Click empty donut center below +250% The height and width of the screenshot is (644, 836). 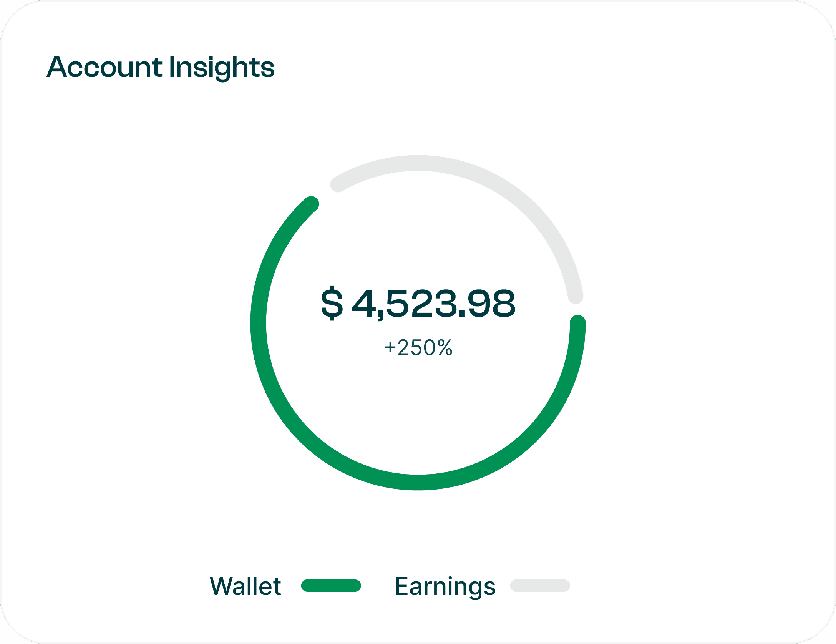(418, 407)
